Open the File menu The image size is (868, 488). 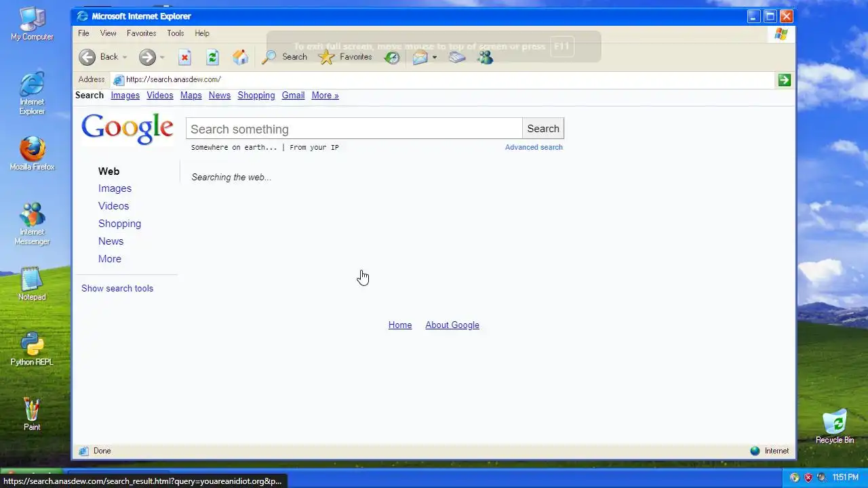pos(83,33)
